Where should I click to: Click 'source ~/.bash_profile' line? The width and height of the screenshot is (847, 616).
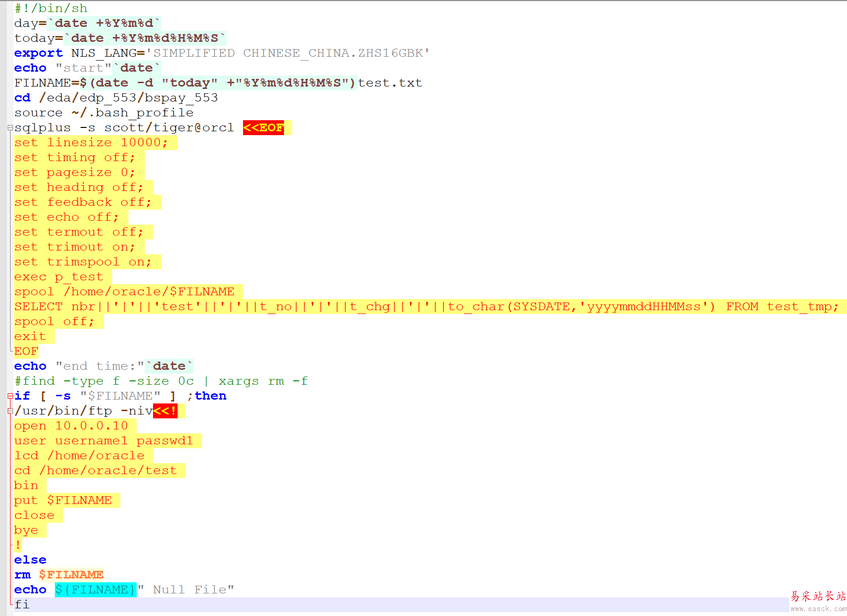(x=104, y=113)
